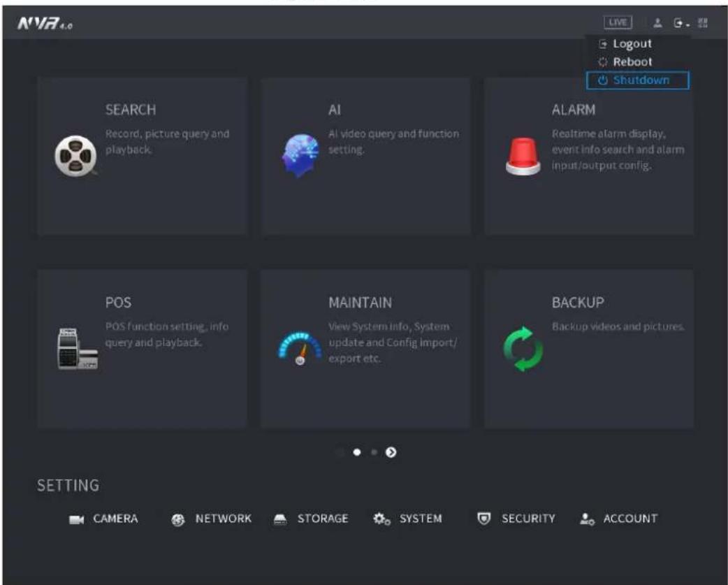Image resolution: width=728 pixels, height=585 pixels.
Task: Click the POS tile title
Action: click(x=118, y=303)
